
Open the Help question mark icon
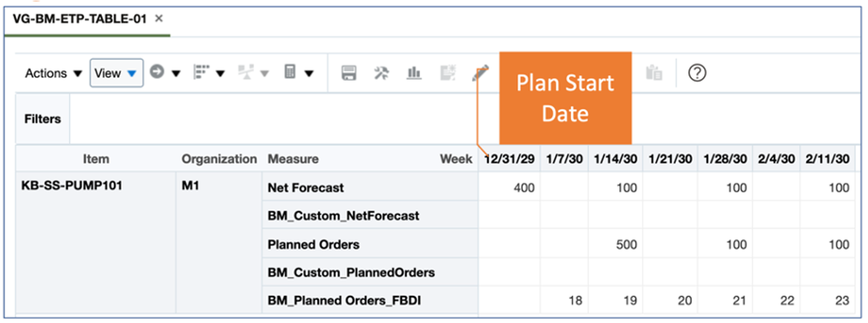pyautogui.click(x=697, y=73)
